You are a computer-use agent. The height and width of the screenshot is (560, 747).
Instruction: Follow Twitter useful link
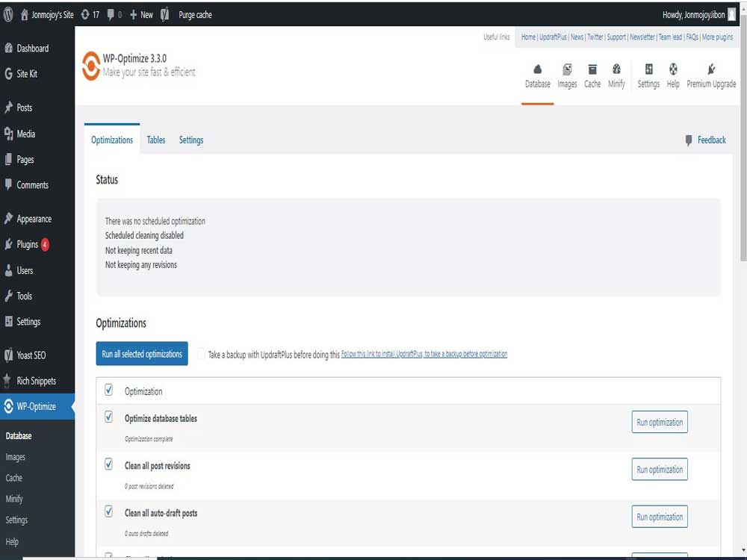tap(595, 37)
